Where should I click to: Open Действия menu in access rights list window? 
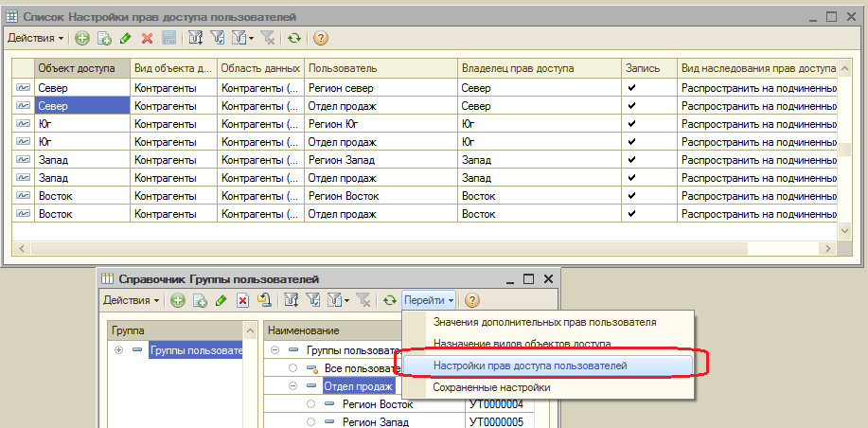pyautogui.click(x=35, y=38)
